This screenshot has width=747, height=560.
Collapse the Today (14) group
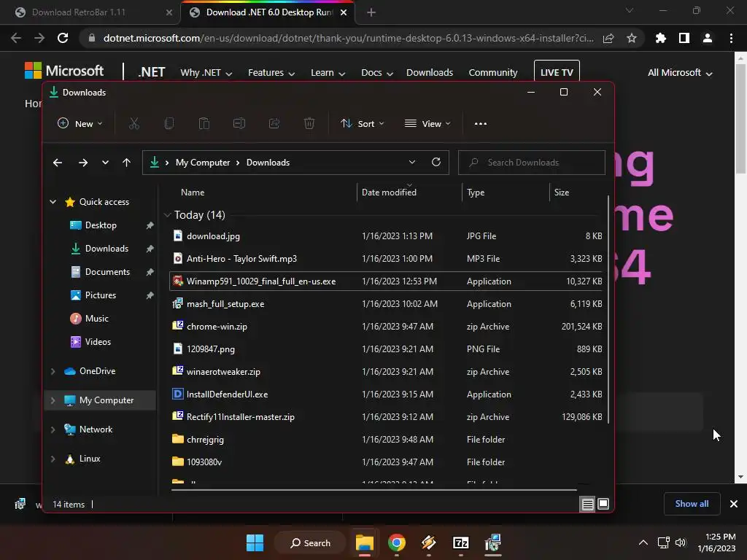tap(167, 215)
